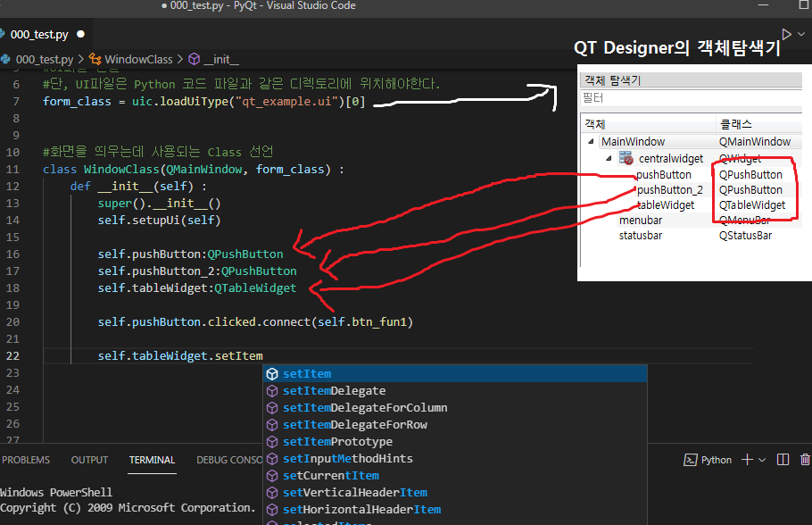
Task: Click the class icon beside WindowClass in the breadcrumb
Action: (95, 59)
